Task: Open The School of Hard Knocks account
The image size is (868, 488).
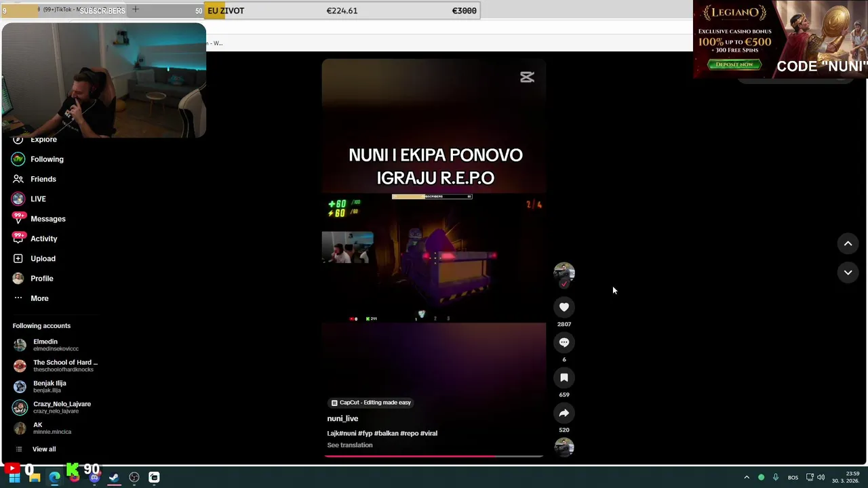Action: [56, 366]
